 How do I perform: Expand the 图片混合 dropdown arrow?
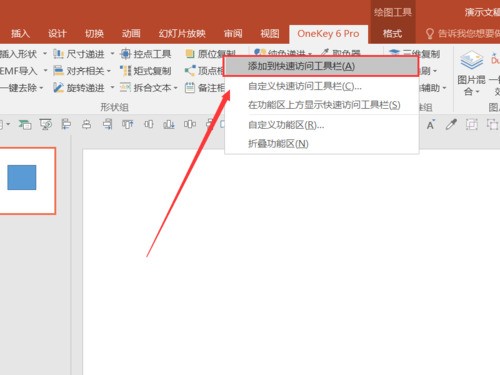click(477, 92)
